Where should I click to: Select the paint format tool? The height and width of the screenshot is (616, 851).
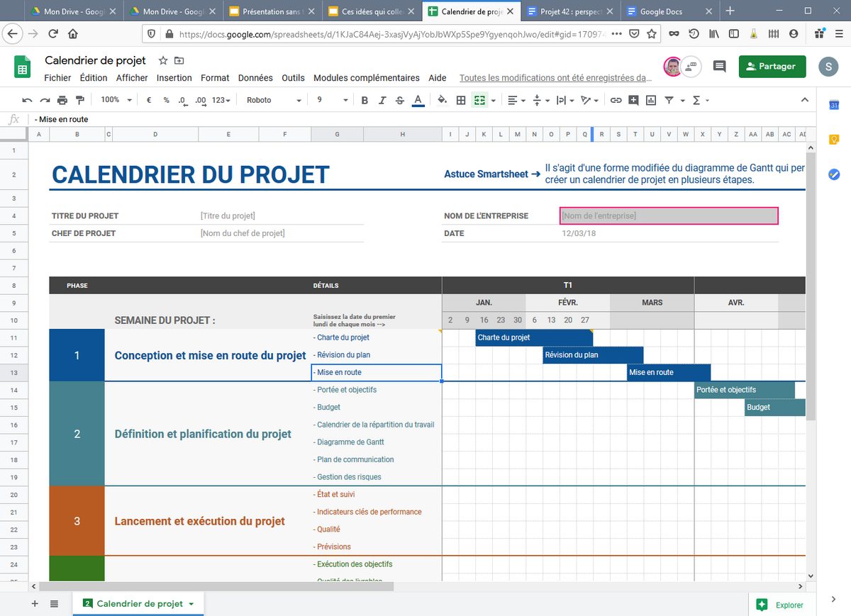[x=79, y=100]
